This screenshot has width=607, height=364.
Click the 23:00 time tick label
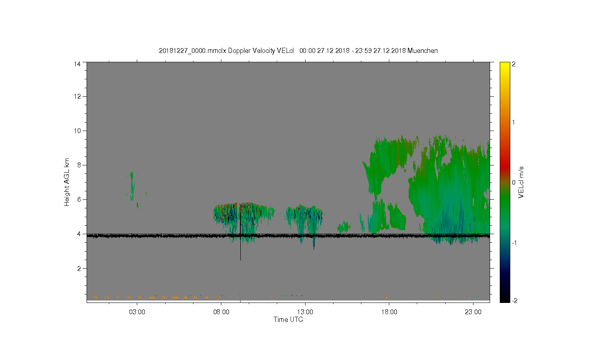click(x=473, y=312)
